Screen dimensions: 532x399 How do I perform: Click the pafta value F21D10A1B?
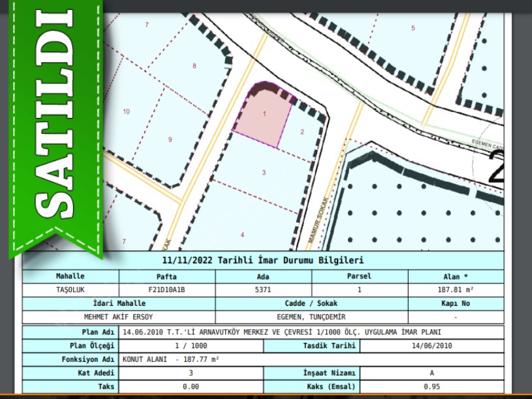(x=167, y=290)
